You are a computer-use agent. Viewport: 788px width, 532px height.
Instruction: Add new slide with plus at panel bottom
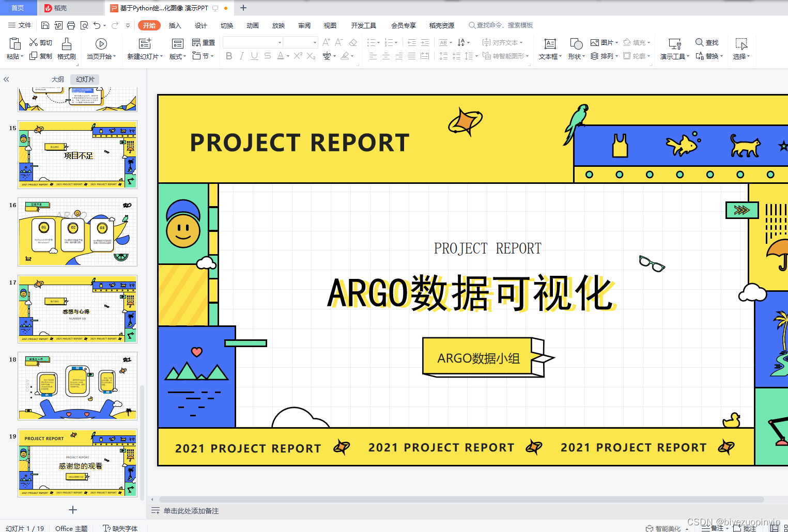(x=73, y=510)
